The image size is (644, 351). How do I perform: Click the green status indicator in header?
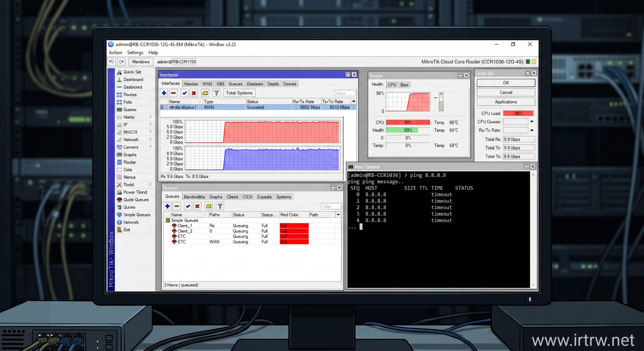(x=528, y=62)
